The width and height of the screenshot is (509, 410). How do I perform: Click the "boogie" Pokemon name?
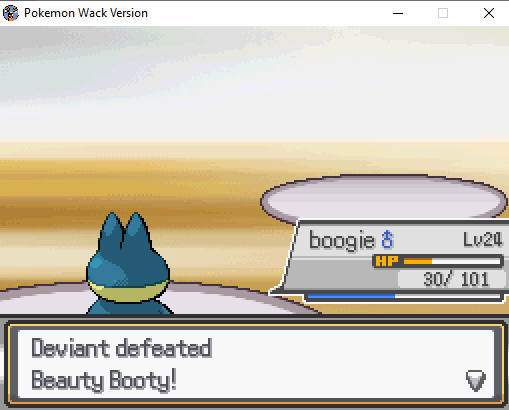point(342,240)
